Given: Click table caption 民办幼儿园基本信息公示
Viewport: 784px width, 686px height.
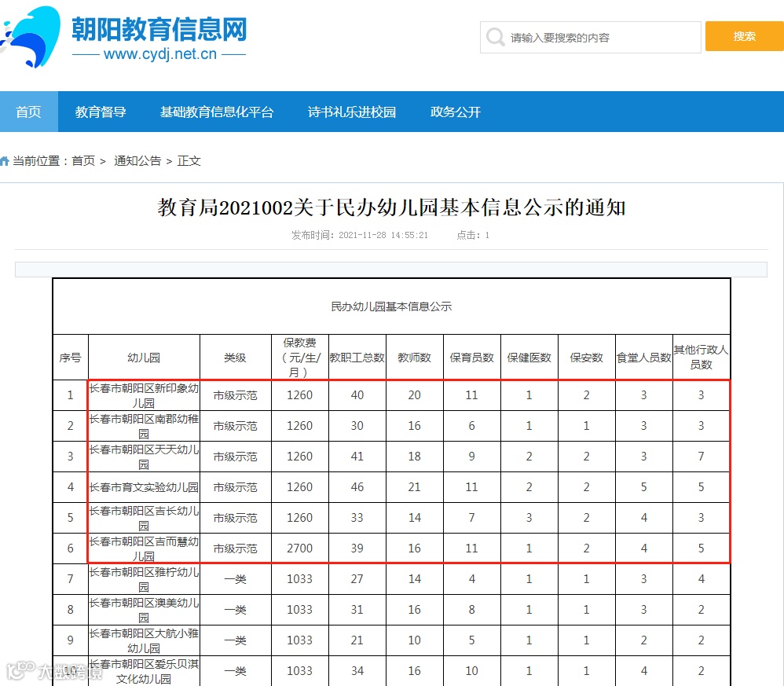Looking at the screenshot, I should (391, 306).
